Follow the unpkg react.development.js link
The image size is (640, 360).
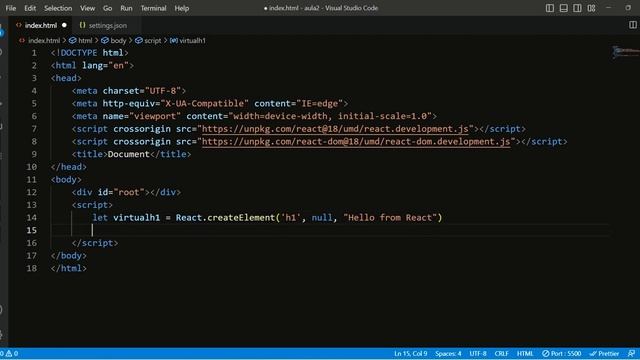335,129
